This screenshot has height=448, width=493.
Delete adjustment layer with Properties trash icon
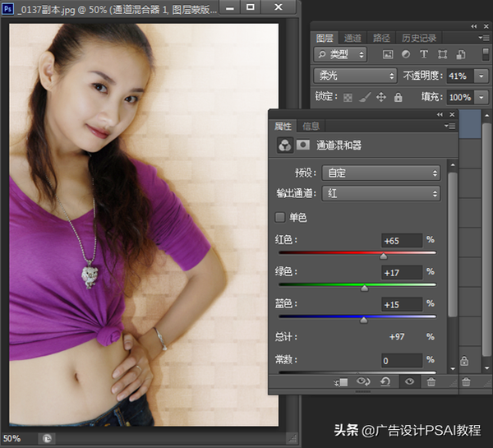(x=431, y=382)
